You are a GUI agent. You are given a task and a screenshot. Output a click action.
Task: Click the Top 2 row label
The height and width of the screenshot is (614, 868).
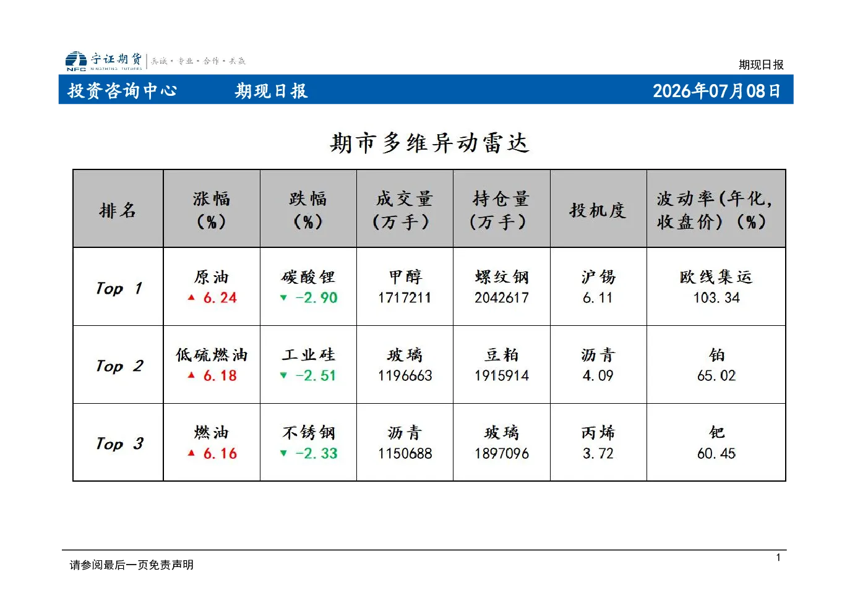point(119,366)
